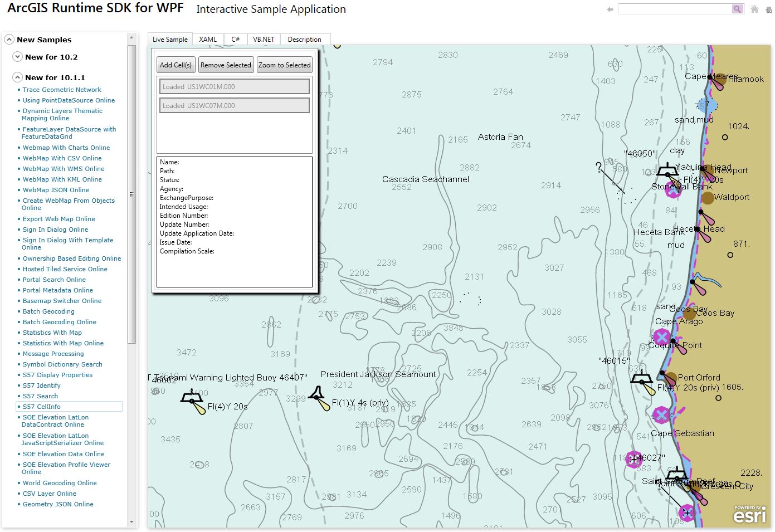775x532 pixels.
Task: Open the CSV Layer Online sample
Action: click(x=50, y=494)
